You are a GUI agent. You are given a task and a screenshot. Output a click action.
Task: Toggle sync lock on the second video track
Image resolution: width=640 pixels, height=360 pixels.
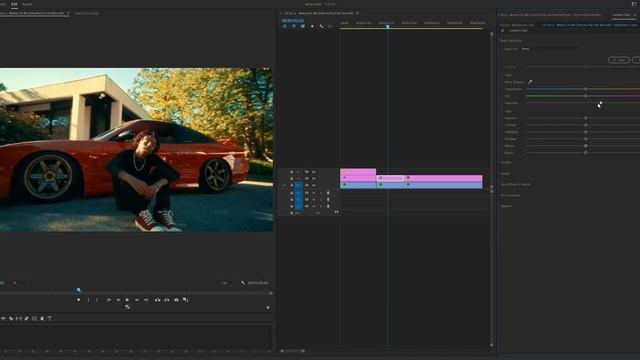[307, 178]
